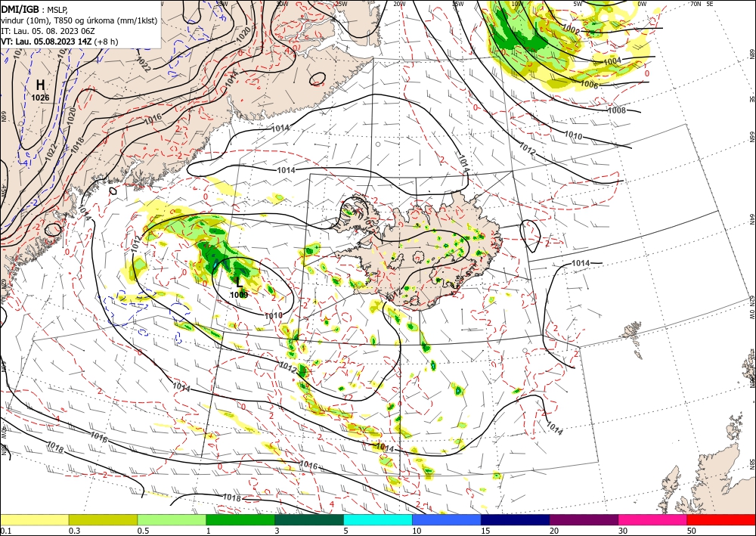Click the "70N" latitude label
Screen dimensions: 756x536
coord(696,4)
